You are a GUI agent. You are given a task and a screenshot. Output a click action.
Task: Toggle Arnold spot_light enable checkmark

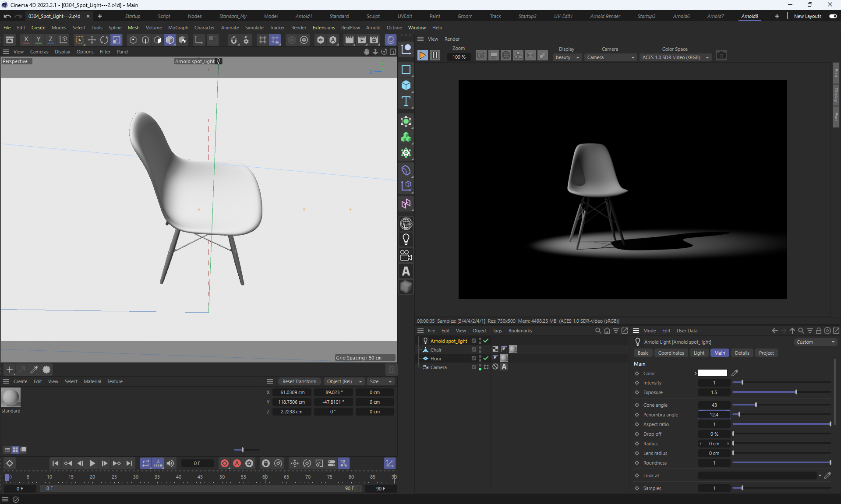[x=486, y=341]
